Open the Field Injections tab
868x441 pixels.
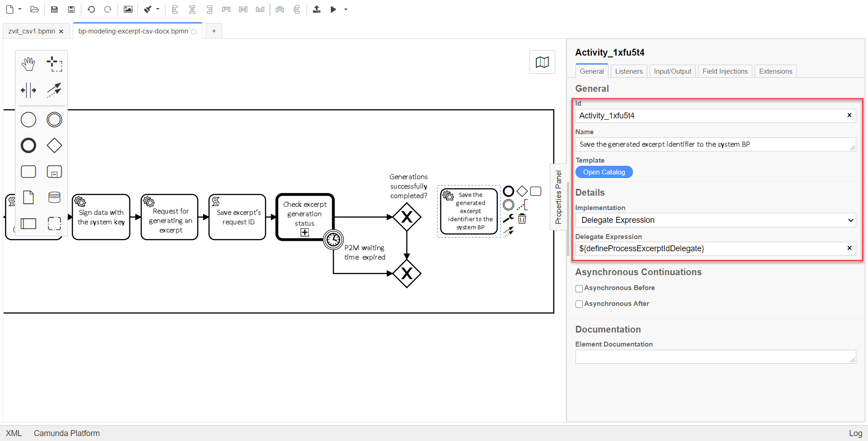pyautogui.click(x=725, y=71)
